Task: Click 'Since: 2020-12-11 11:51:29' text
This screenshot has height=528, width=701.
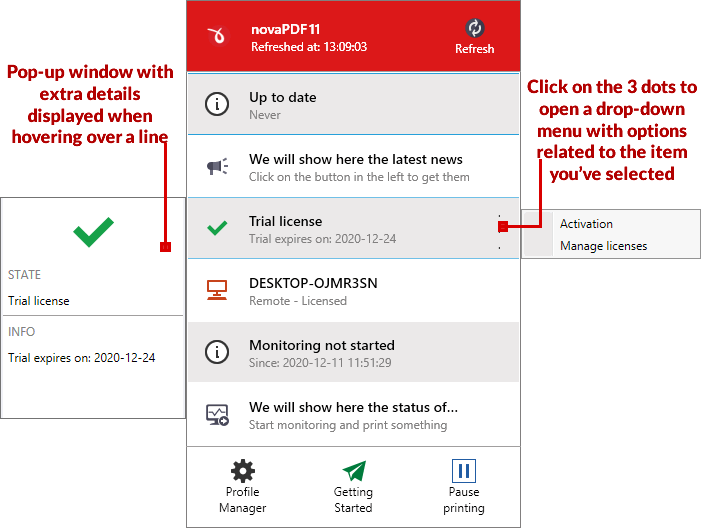Action: [320, 363]
